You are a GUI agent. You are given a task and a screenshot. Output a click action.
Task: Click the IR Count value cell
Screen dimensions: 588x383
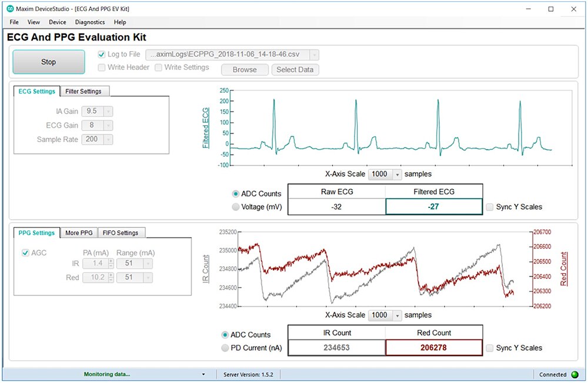[x=337, y=348]
